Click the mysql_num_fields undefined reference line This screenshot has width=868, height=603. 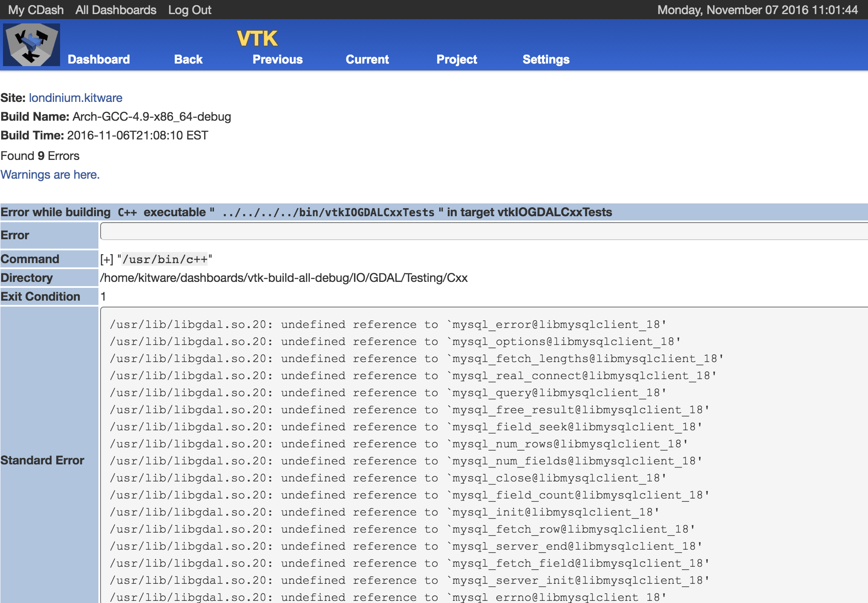pyautogui.click(x=406, y=461)
